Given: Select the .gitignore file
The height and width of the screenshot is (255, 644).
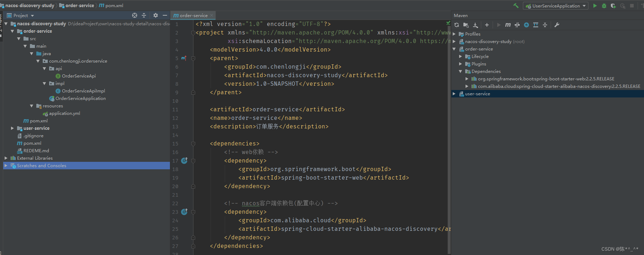Looking at the screenshot, I should coord(33,136).
